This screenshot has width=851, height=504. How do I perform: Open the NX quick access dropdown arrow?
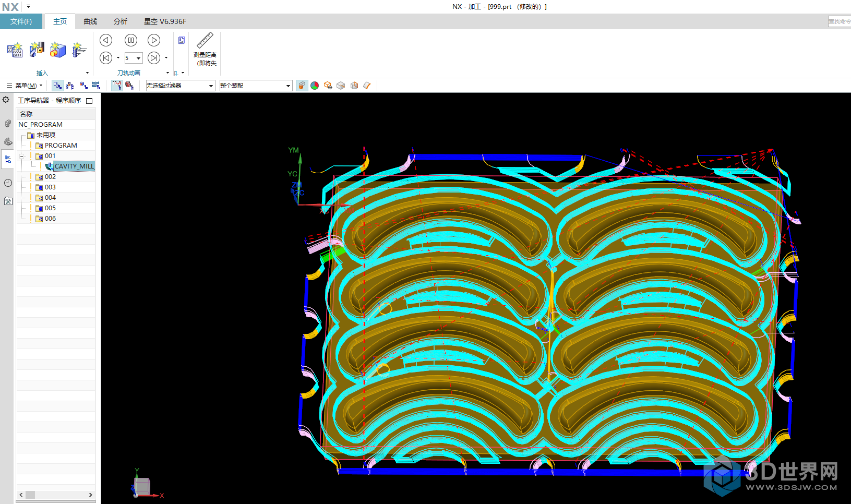pos(28,7)
